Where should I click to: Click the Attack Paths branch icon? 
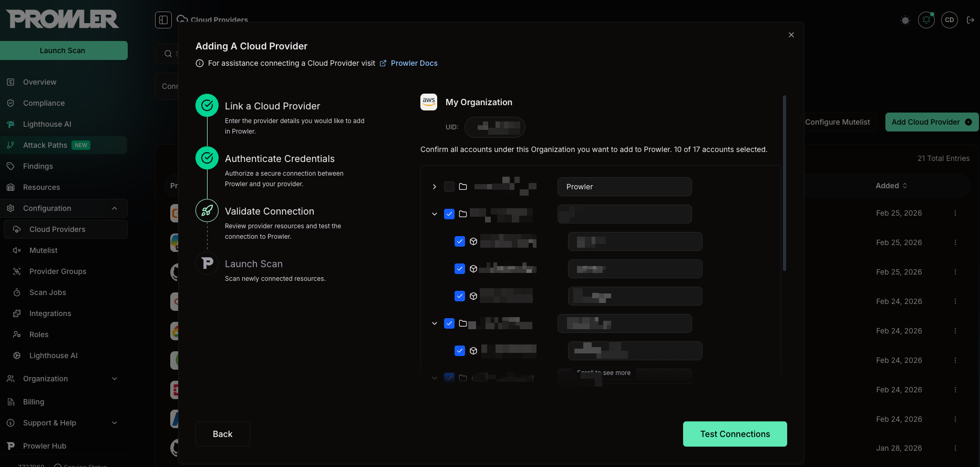coord(11,145)
